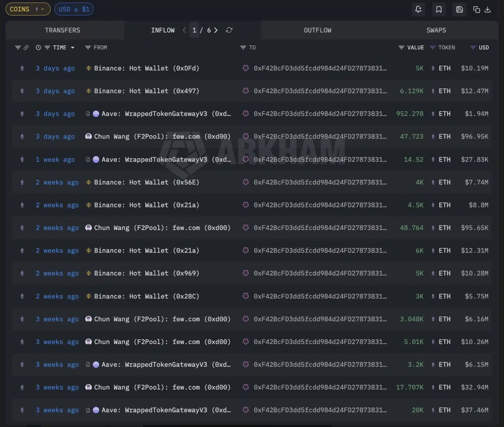This screenshot has height=427, width=504.
Task: Edit the USD ≥ $1 filter pill
Action: point(74,9)
